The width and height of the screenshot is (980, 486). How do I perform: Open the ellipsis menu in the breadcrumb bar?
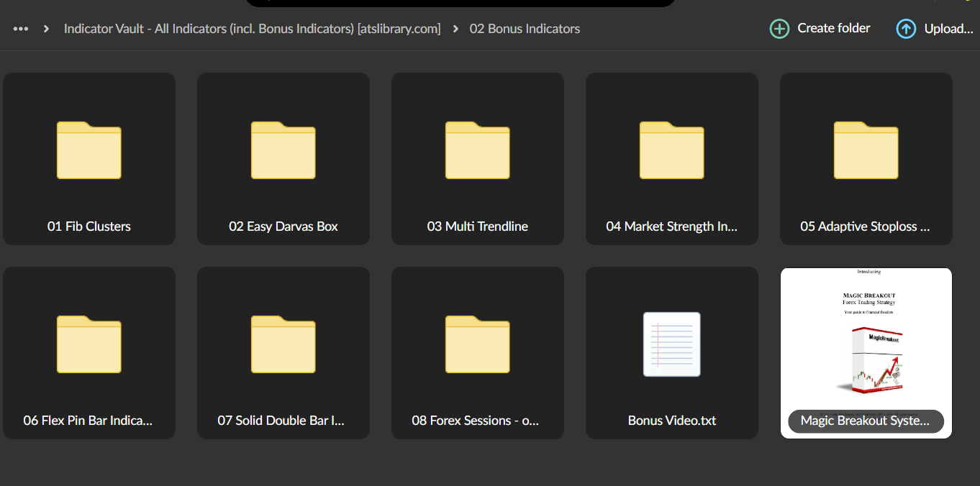click(20, 28)
